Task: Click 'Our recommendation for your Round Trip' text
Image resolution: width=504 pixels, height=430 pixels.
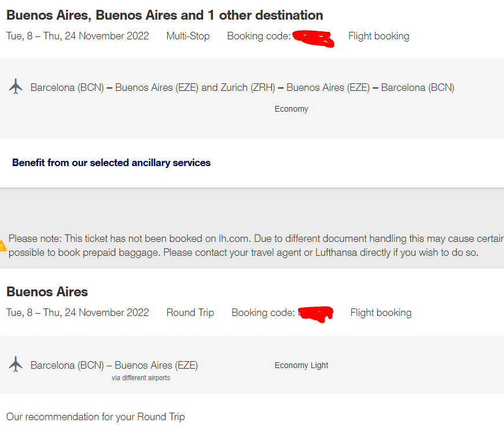Action: [95, 417]
